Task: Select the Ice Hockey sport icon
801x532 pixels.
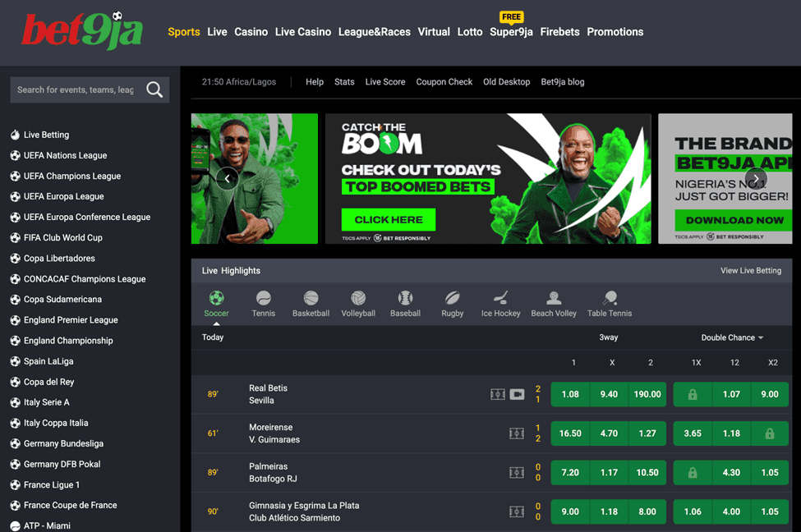Action: pos(500,298)
